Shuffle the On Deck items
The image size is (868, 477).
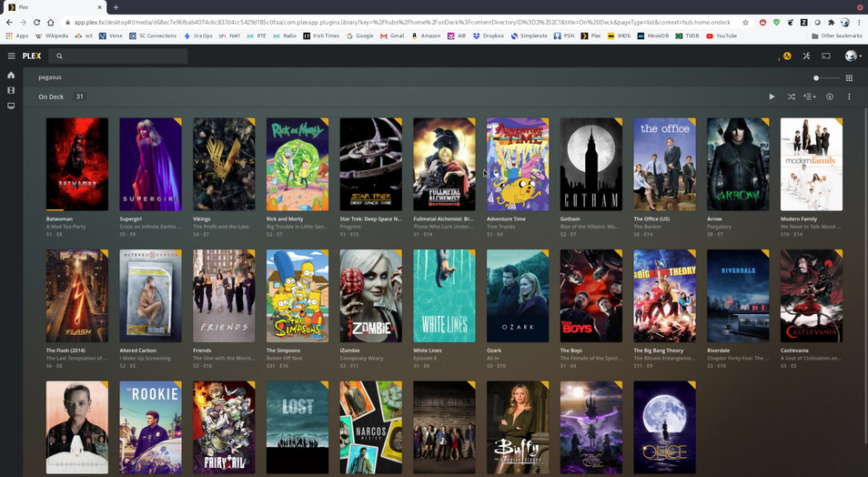[791, 96]
